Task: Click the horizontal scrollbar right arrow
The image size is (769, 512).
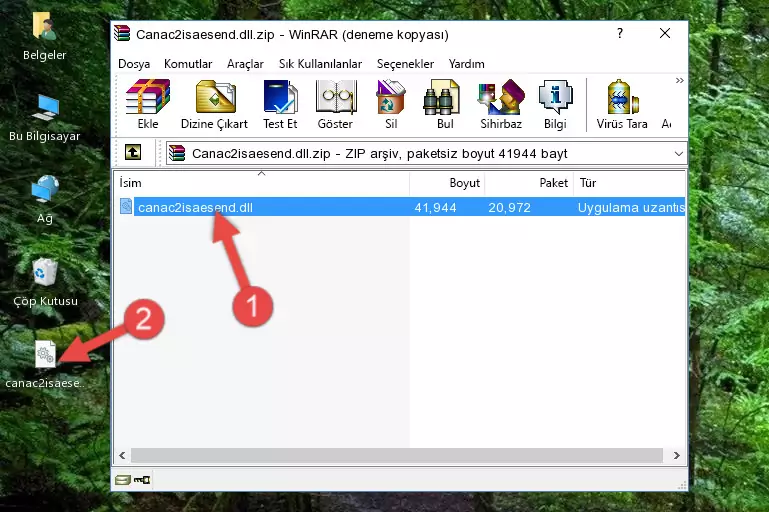Action: tap(677, 456)
